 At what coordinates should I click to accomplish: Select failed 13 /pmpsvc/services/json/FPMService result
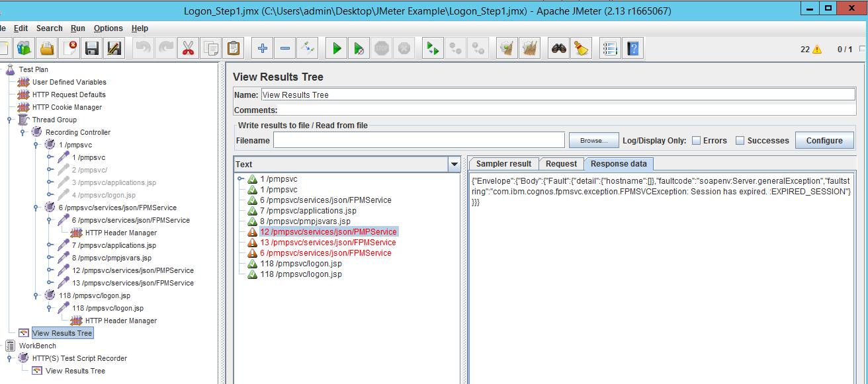pyautogui.click(x=328, y=243)
